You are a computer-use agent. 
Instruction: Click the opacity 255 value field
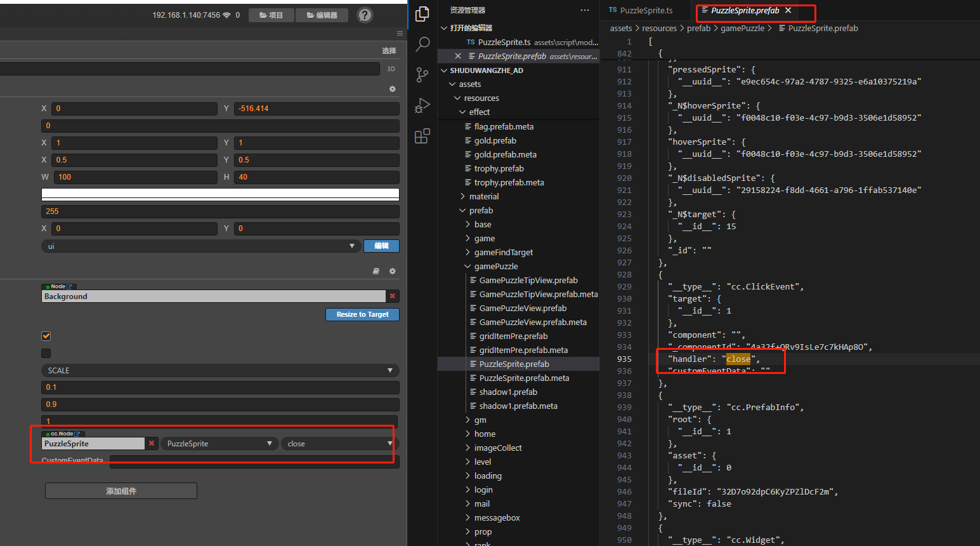click(x=220, y=211)
